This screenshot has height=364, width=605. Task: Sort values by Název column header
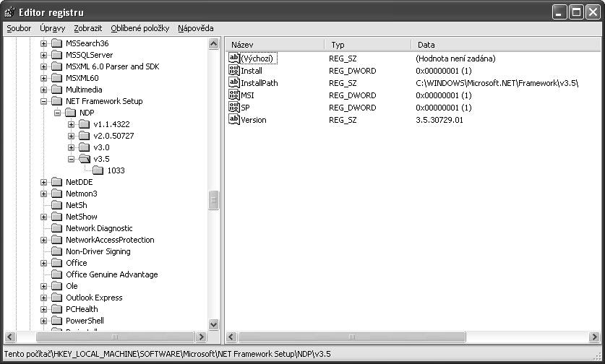point(275,45)
